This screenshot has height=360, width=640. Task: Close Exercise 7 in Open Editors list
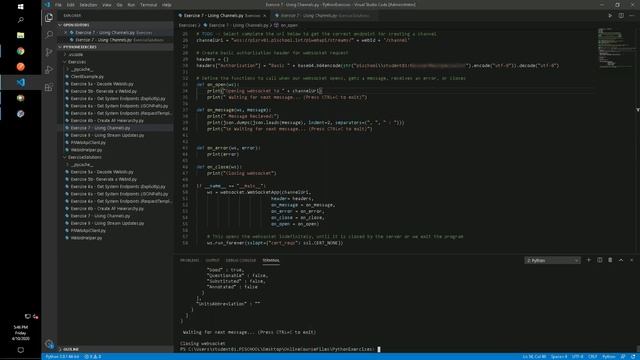coord(66,32)
